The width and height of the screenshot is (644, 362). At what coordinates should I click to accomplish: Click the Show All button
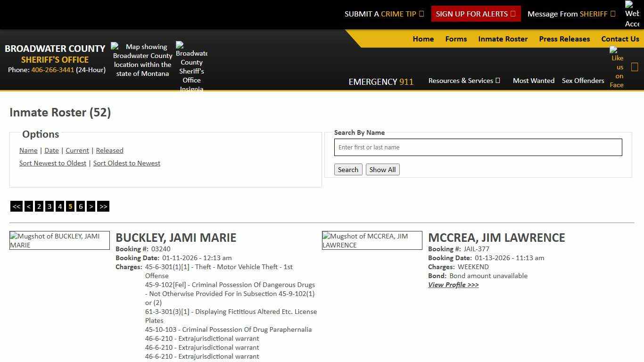click(382, 169)
